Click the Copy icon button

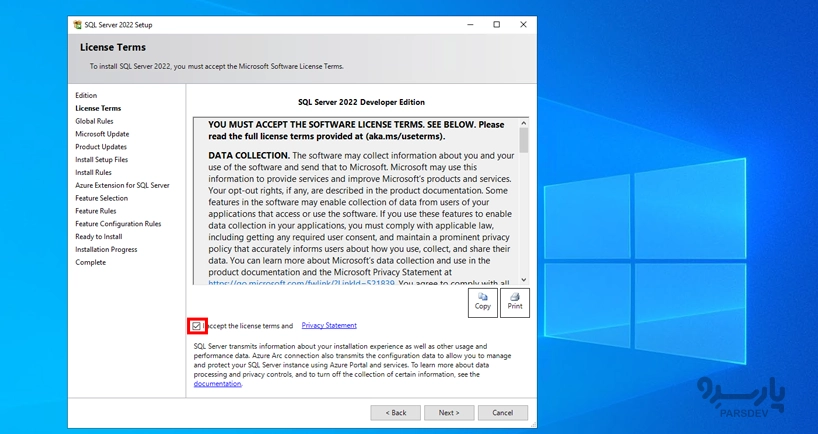click(x=482, y=302)
